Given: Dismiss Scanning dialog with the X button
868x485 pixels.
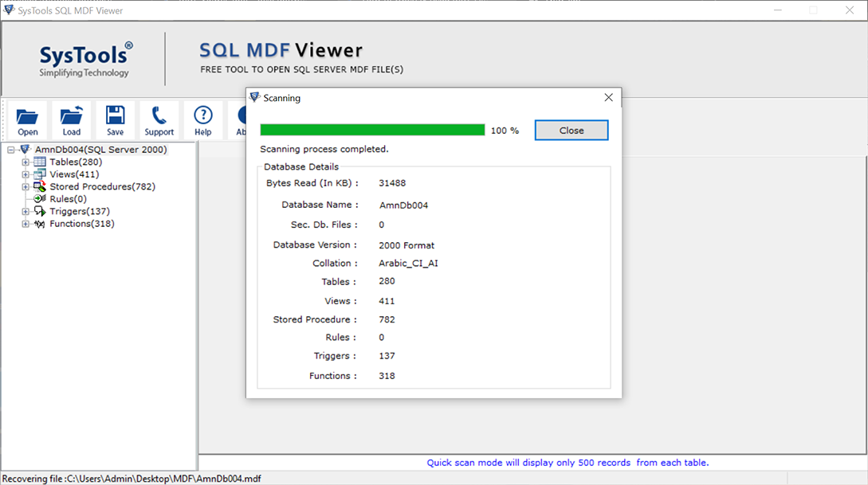Looking at the screenshot, I should (x=608, y=97).
